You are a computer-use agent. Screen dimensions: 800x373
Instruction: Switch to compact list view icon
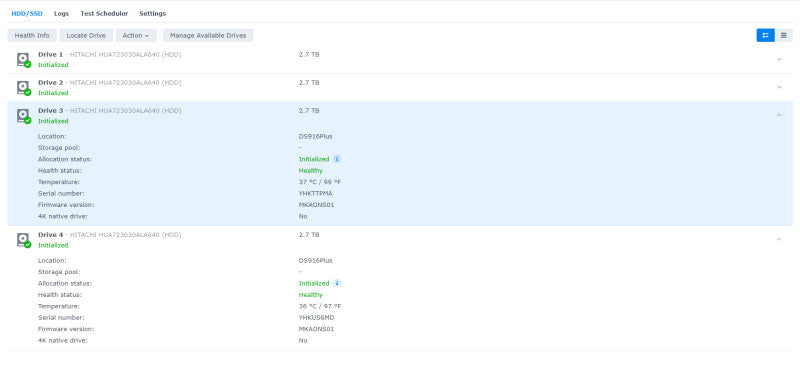[784, 35]
